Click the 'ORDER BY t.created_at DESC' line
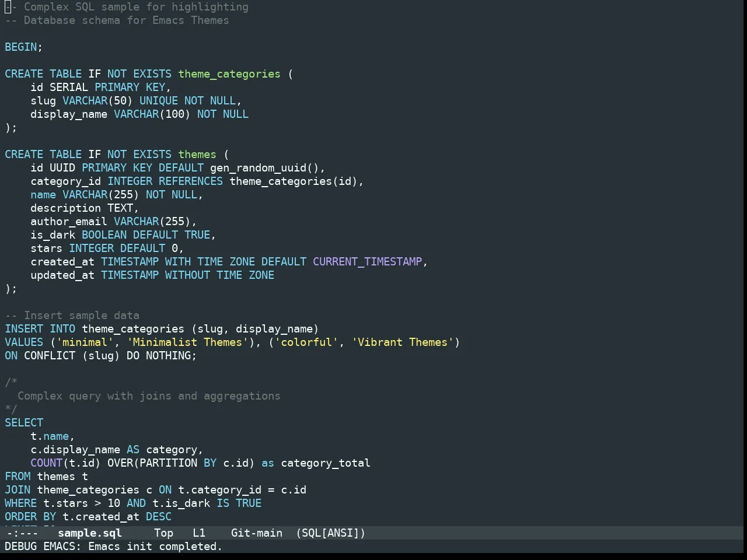 coord(88,517)
